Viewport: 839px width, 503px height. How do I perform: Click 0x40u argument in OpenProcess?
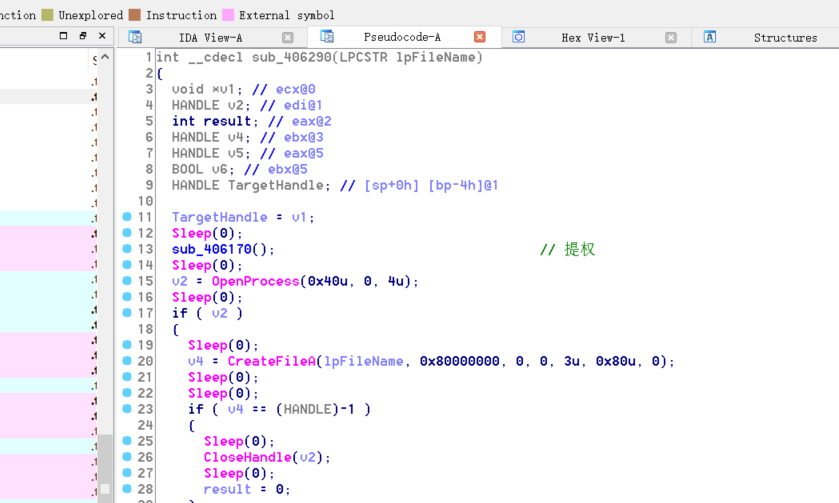(327, 281)
